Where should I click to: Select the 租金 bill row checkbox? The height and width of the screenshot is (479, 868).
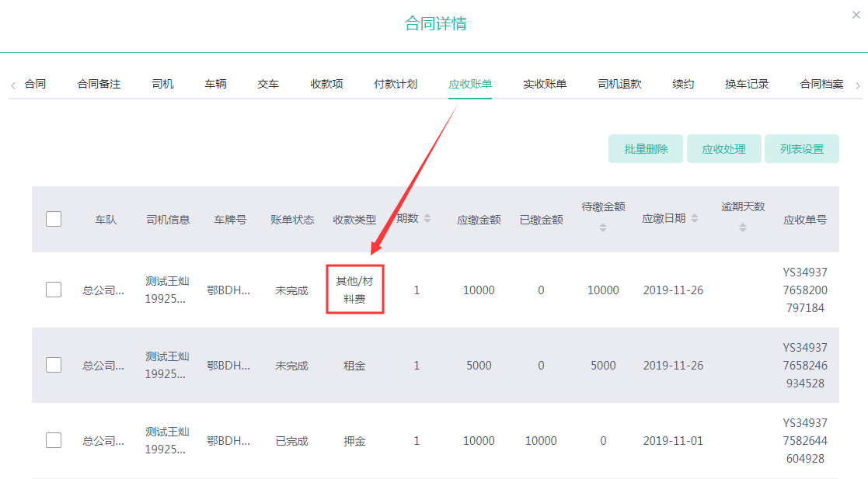click(x=54, y=365)
